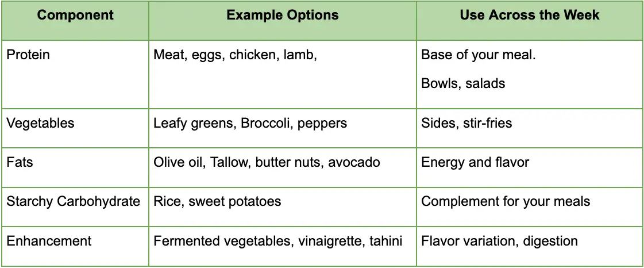Select the 'Leafy greens, Broccoli, peppers' cell
The image size is (644, 268).
pos(250,123)
